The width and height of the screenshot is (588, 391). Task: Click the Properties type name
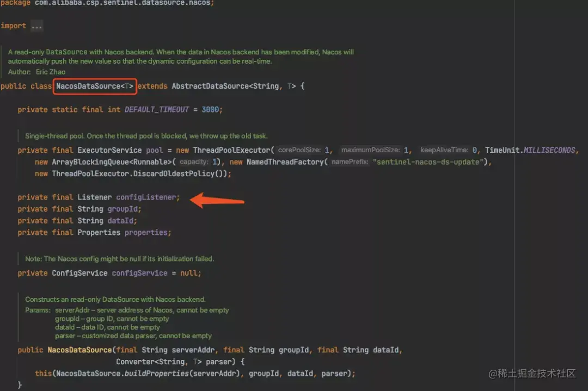[99, 233]
